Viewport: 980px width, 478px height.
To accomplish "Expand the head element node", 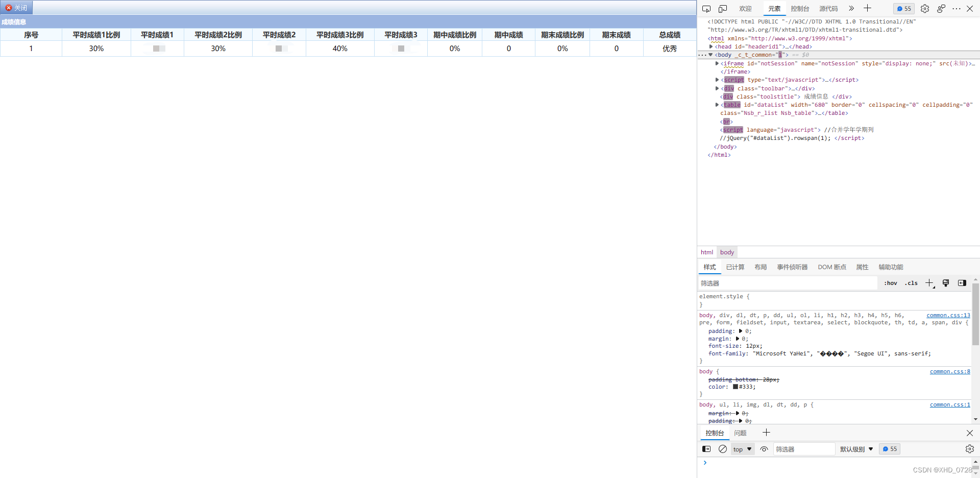I will coord(711,46).
